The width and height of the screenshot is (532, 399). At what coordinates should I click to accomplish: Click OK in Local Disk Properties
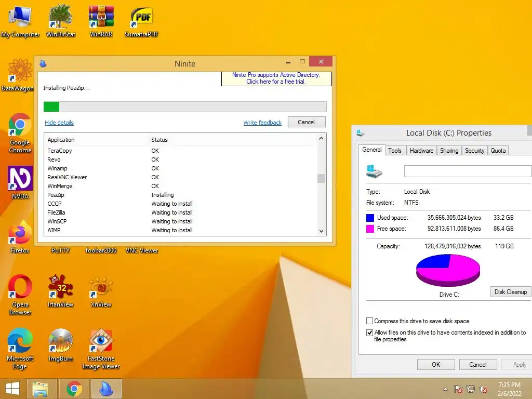[436, 364]
